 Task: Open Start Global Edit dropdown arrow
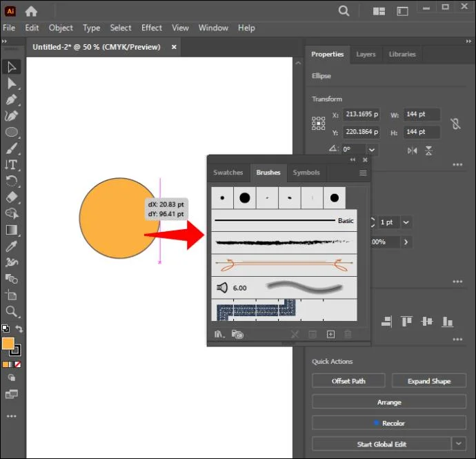pos(459,444)
